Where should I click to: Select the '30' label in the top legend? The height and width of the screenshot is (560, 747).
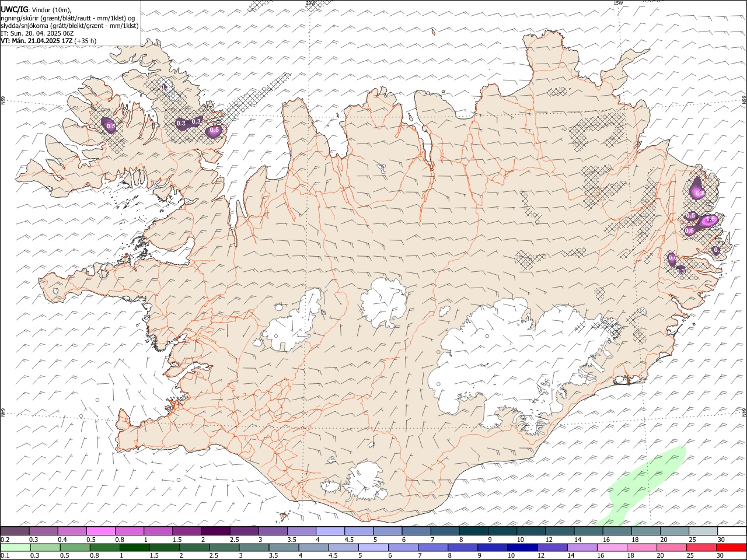(721, 540)
